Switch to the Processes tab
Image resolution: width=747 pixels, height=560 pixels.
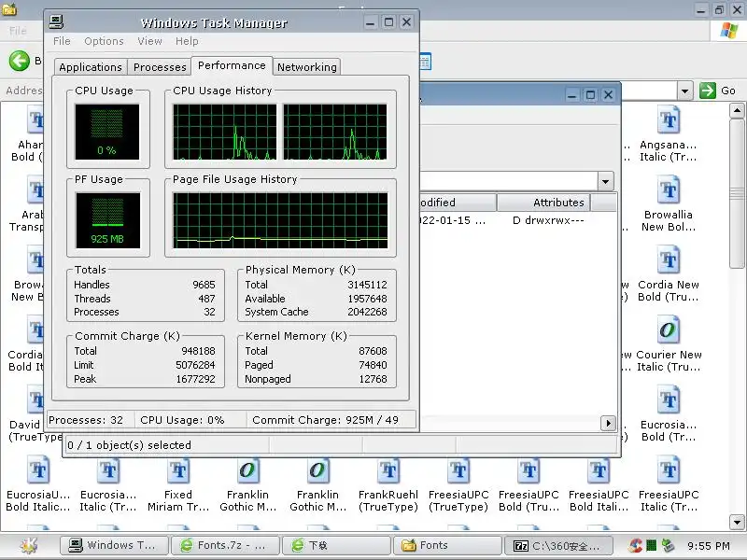(160, 67)
